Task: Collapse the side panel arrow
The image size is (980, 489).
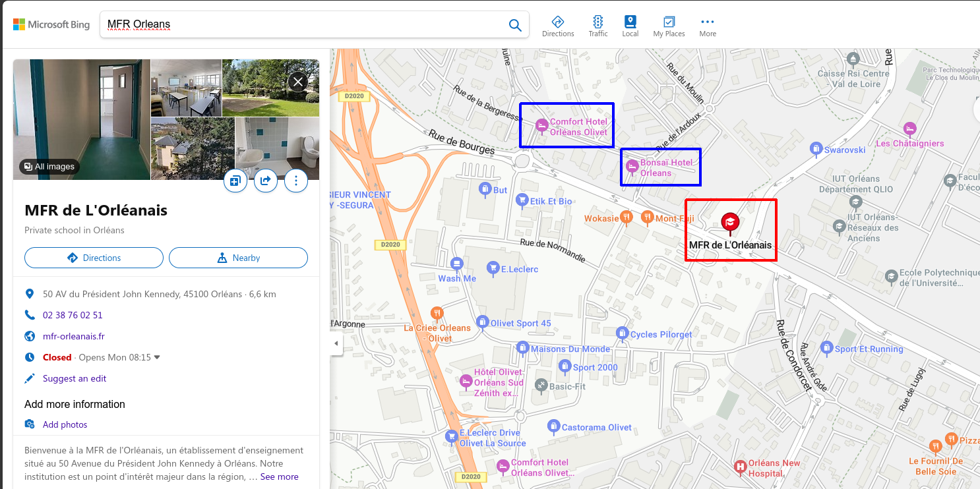Action: [x=336, y=343]
